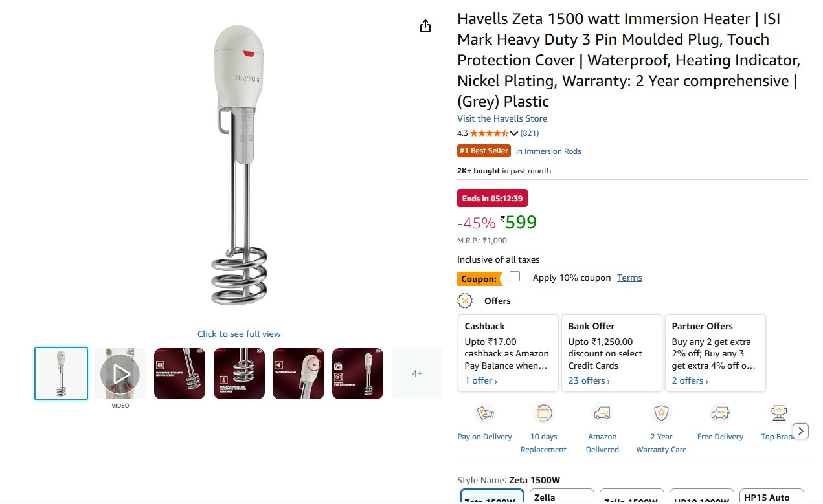The image size is (823, 504).
Task: Click the Free Delivery truck icon
Action: point(720,413)
